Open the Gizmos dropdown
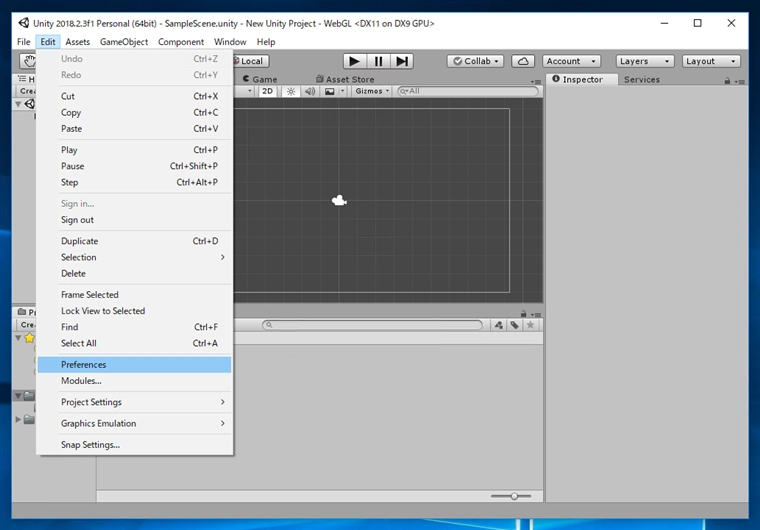760x530 pixels. click(x=372, y=91)
